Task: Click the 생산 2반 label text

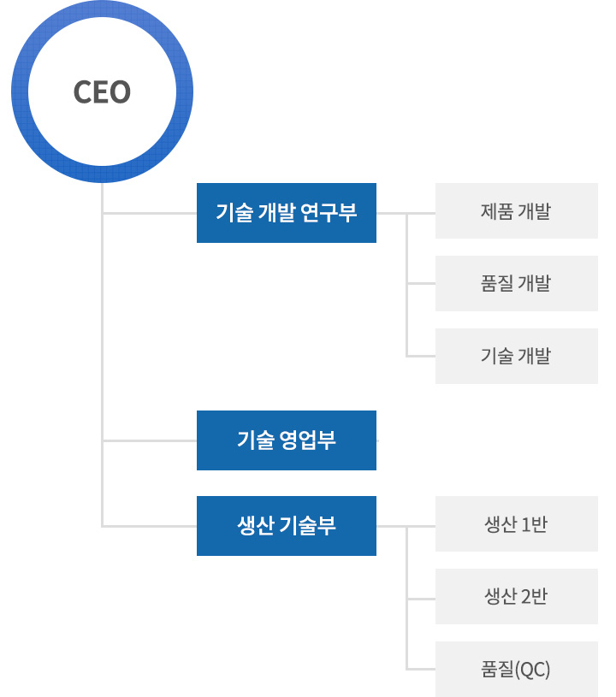Action: click(516, 597)
